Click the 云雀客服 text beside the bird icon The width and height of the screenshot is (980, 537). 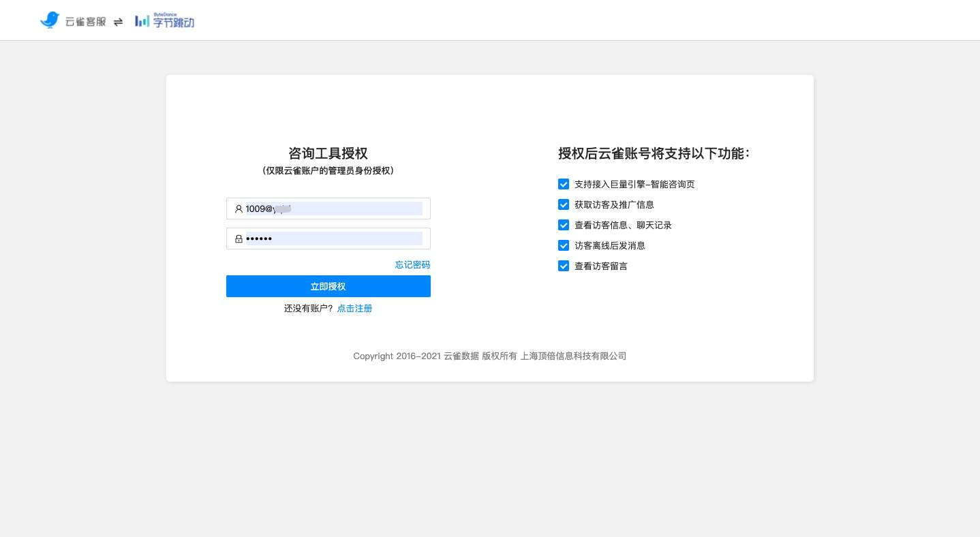click(86, 21)
